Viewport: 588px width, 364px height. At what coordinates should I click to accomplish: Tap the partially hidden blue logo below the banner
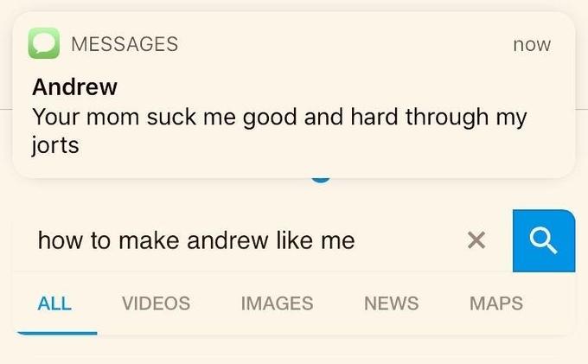tap(321, 181)
